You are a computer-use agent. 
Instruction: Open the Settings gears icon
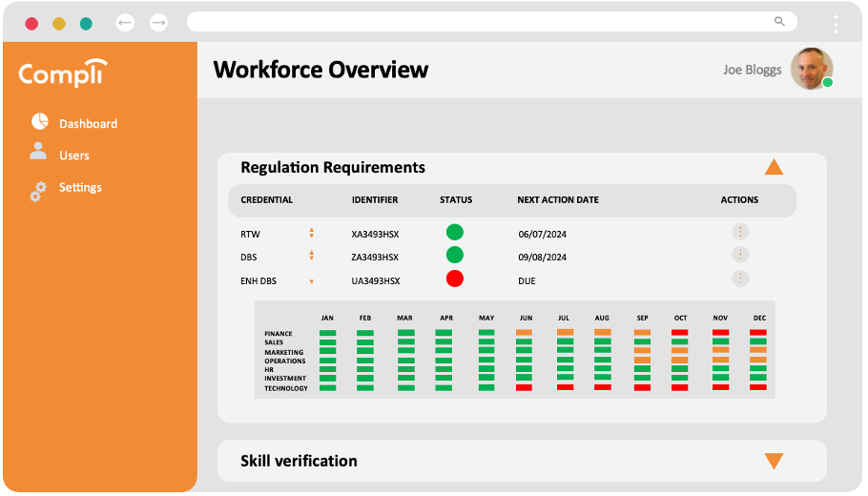pos(38,192)
